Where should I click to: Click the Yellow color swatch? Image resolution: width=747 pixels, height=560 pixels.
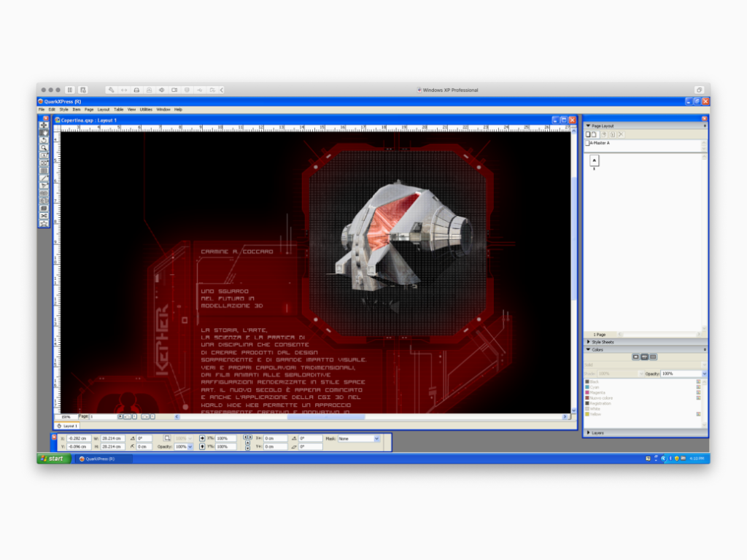coord(587,414)
